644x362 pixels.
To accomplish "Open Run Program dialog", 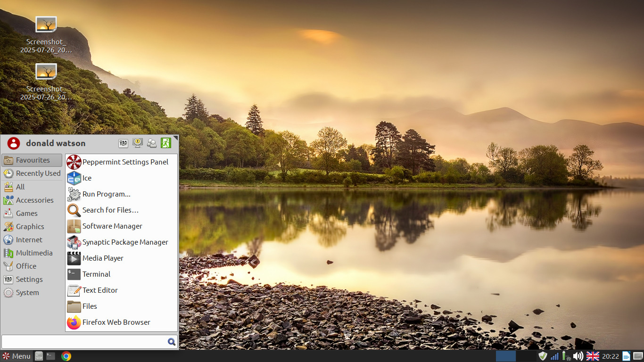I will click(x=122, y=194).
